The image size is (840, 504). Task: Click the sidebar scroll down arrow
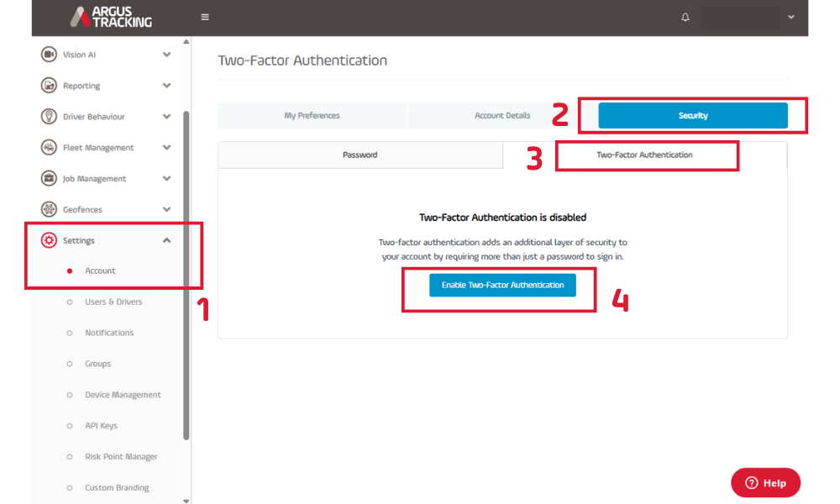tap(186, 501)
